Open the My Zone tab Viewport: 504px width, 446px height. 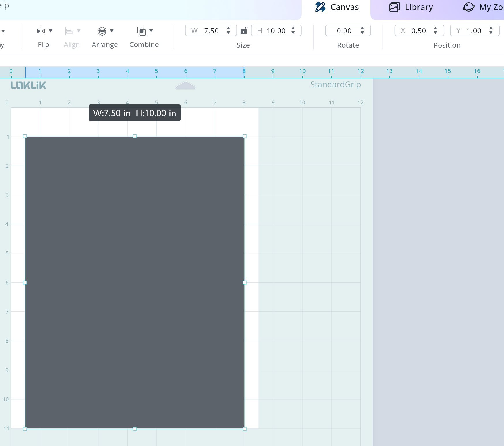coord(483,7)
